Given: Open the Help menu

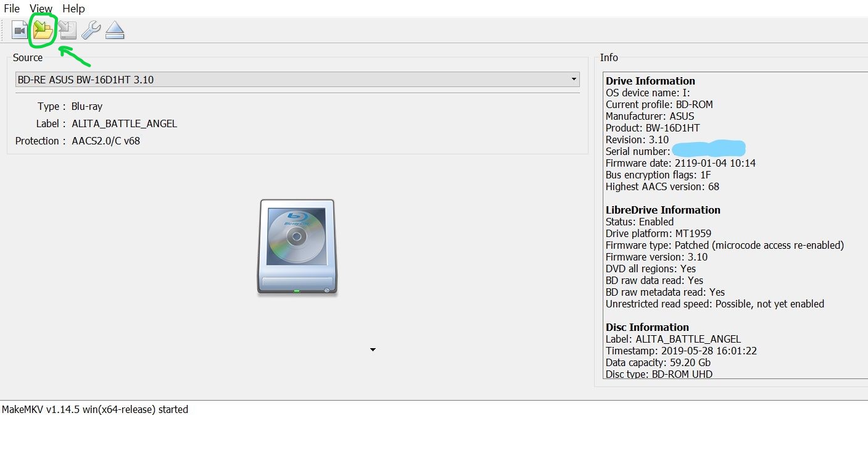Looking at the screenshot, I should 73,9.
